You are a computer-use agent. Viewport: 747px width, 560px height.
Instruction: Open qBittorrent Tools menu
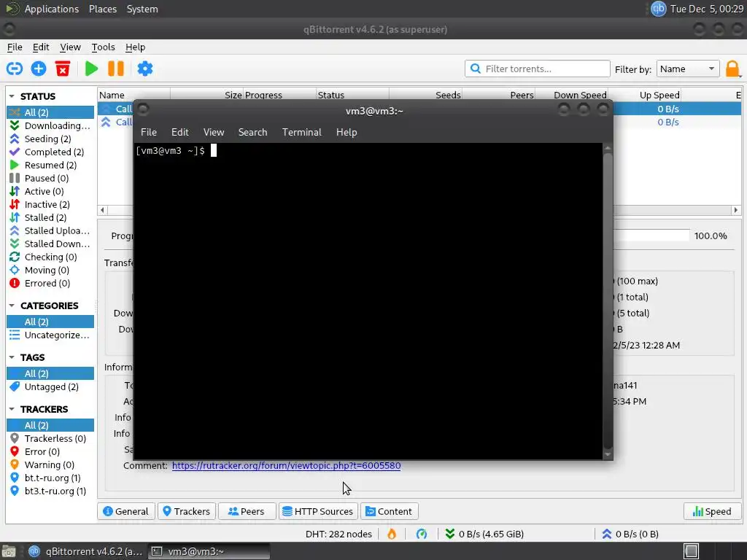pos(104,47)
